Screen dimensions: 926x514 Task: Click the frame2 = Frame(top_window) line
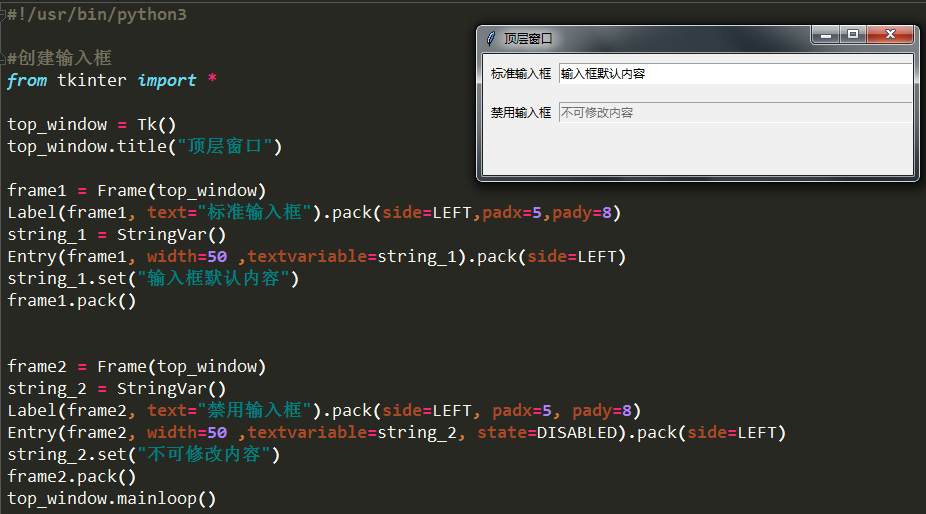pyautogui.click(x=136, y=366)
